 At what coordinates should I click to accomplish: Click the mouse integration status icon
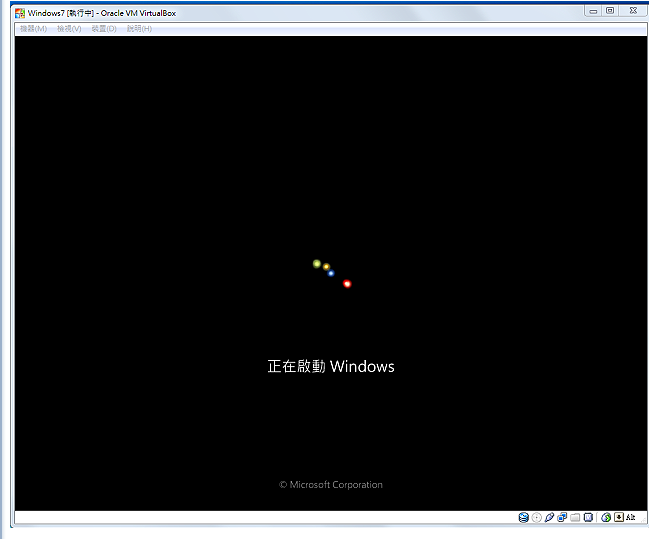[606, 518]
